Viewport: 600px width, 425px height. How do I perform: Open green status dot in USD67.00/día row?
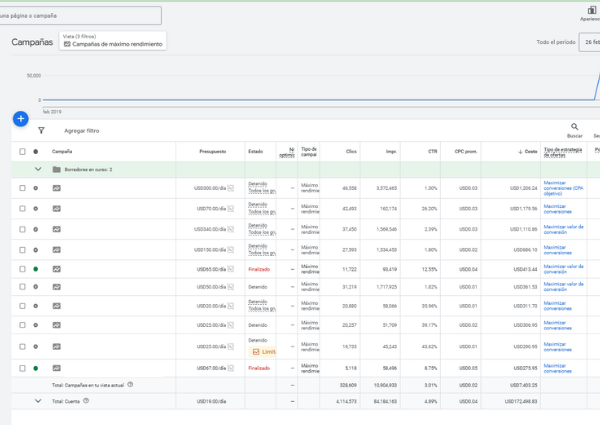[x=36, y=368]
